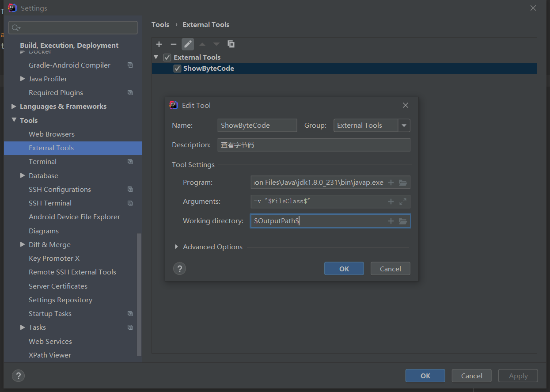550x392 pixels.
Task: Expand the Database node
Action: tap(23, 175)
